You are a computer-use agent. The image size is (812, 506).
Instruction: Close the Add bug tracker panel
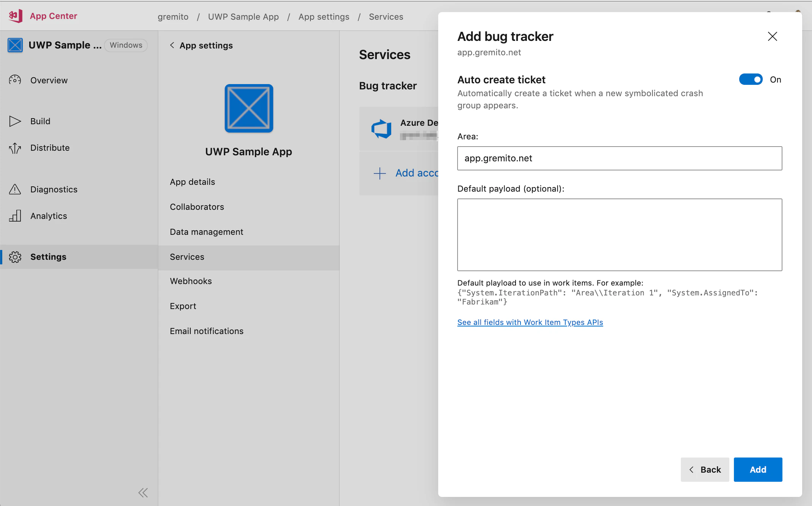tap(772, 36)
